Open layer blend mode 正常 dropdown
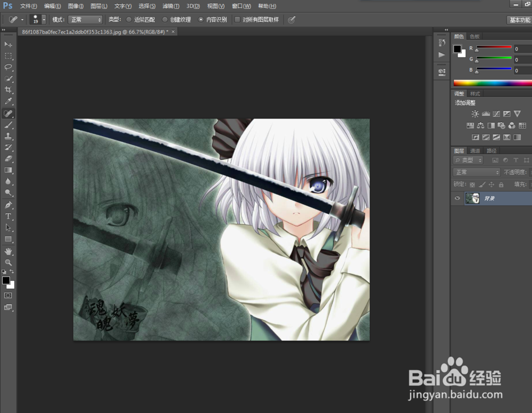Screen dimensions: 532x413 click(x=476, y=172)
